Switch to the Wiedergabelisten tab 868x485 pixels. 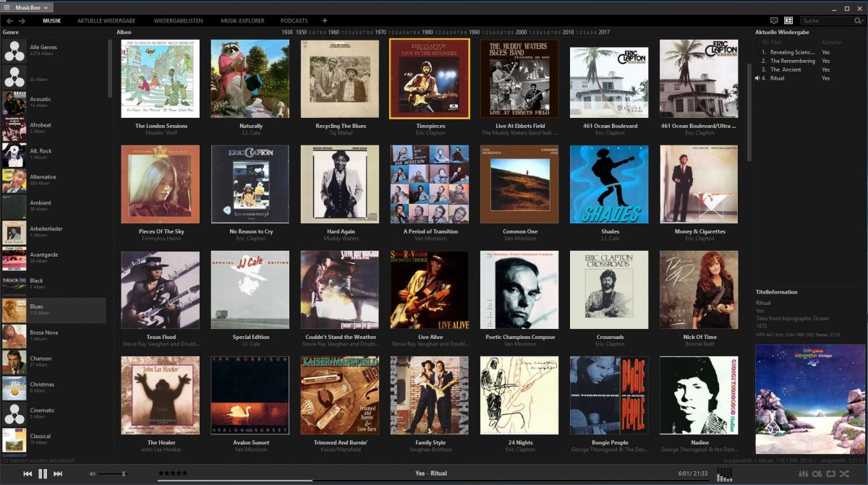coord(178,21)
